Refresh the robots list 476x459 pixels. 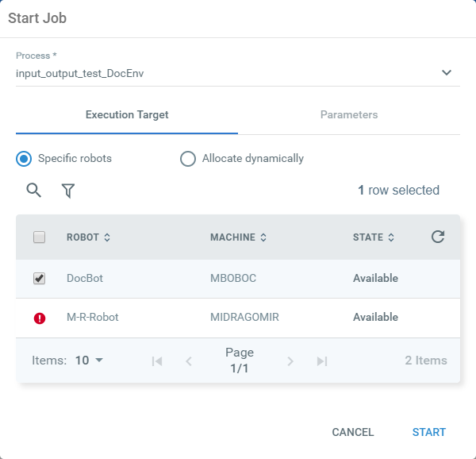pos(438,237)
